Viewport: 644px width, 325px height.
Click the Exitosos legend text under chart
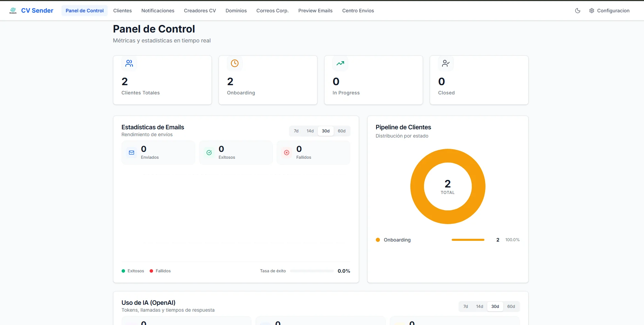(136, 271)
